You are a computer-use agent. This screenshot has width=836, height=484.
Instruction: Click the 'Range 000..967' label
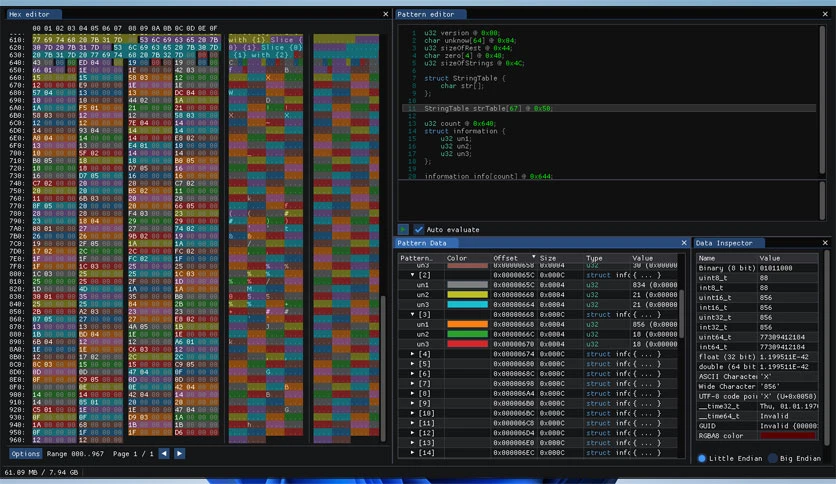click(75, 454)
